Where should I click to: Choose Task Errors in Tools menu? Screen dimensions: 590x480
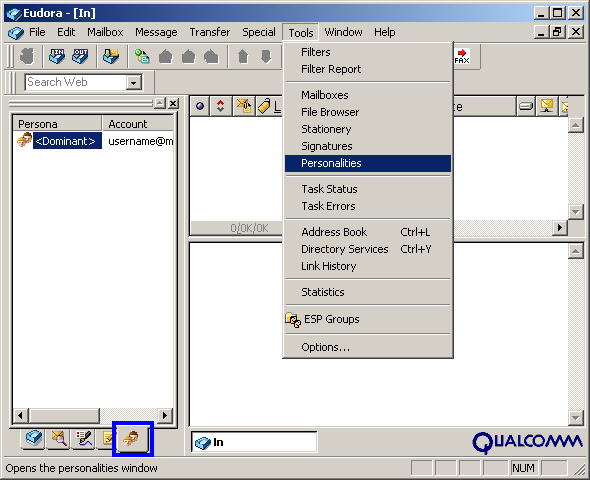pos(368,206)
